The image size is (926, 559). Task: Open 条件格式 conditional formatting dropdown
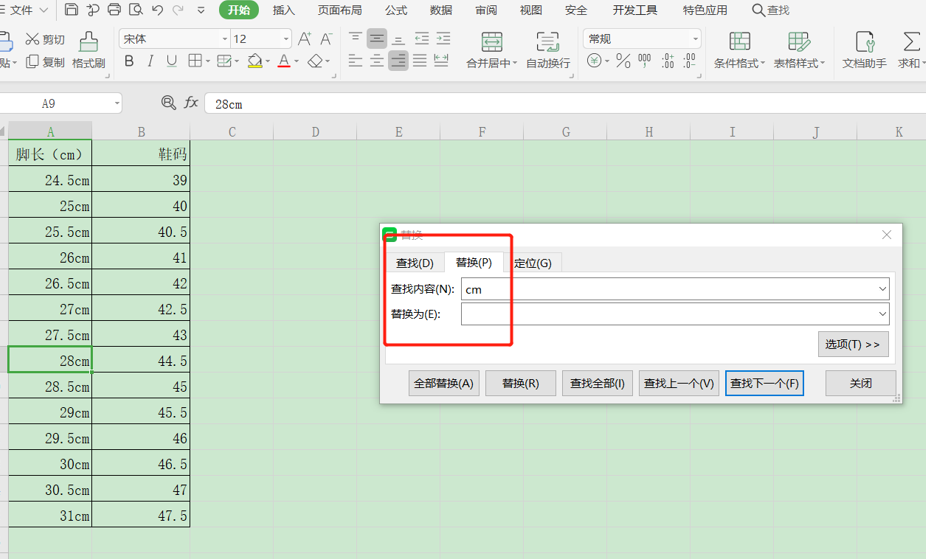click(762, 63)
